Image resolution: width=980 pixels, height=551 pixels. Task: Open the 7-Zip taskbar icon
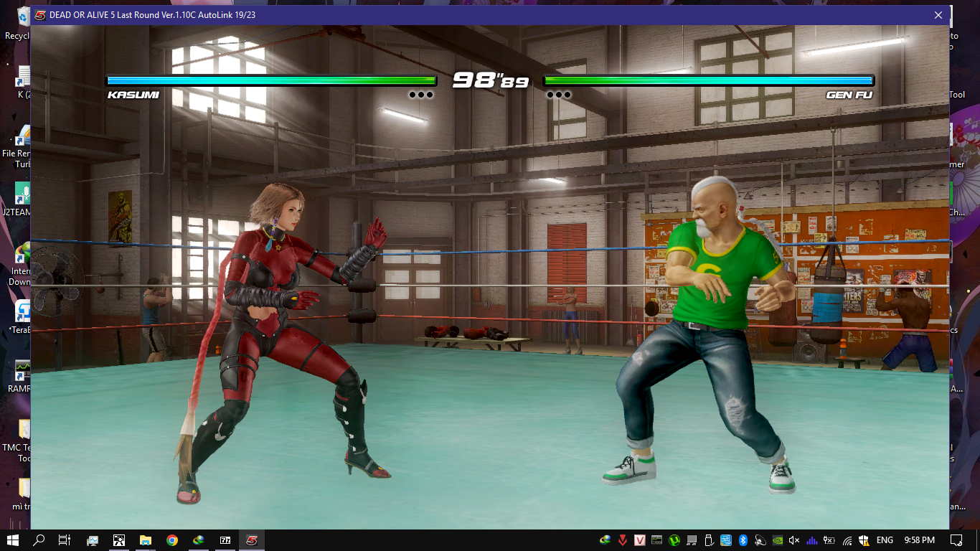point(225,540)
